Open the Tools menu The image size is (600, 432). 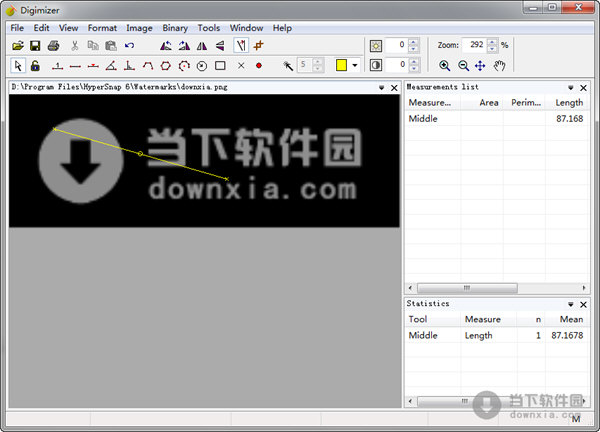[209, 28]
